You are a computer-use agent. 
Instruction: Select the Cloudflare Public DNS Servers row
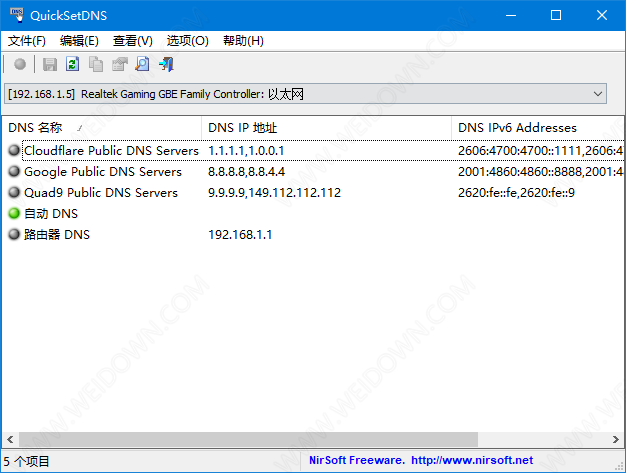[x=313, y=150]
